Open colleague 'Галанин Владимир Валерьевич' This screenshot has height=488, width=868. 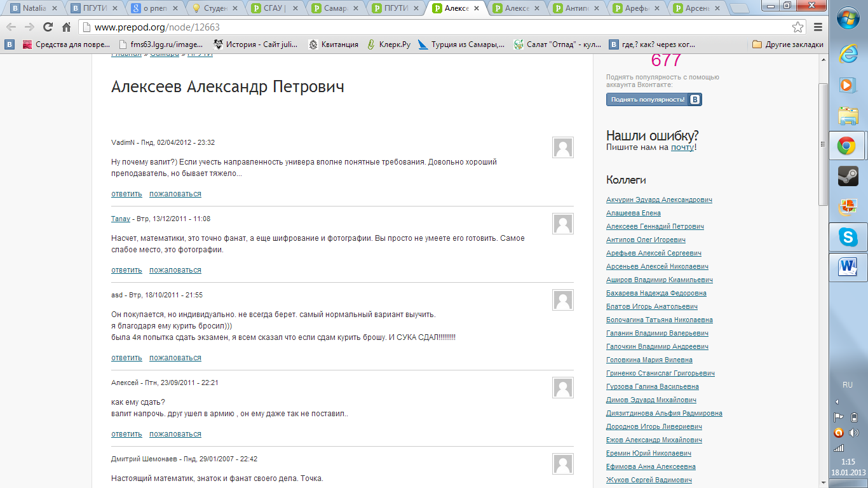(x=657, y=333)
